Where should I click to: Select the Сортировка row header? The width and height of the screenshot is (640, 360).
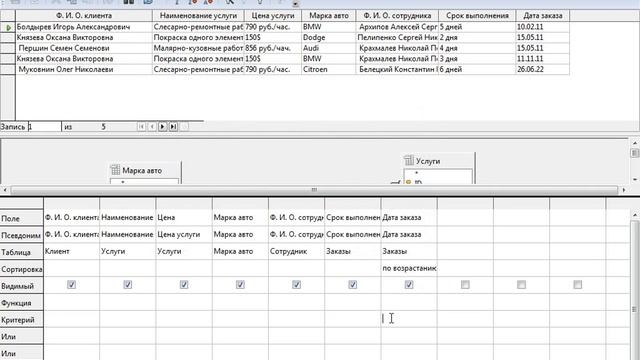click(x=22, y=269)
